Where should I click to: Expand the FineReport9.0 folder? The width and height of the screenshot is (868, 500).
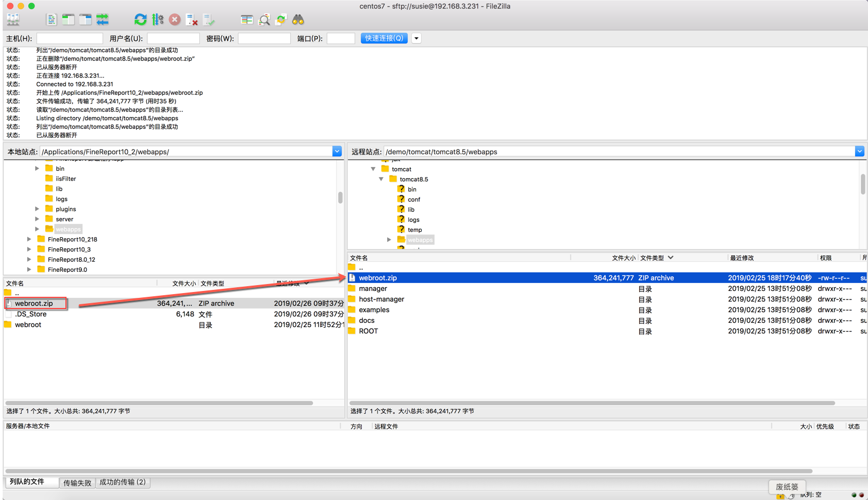[x=29, y=270]
